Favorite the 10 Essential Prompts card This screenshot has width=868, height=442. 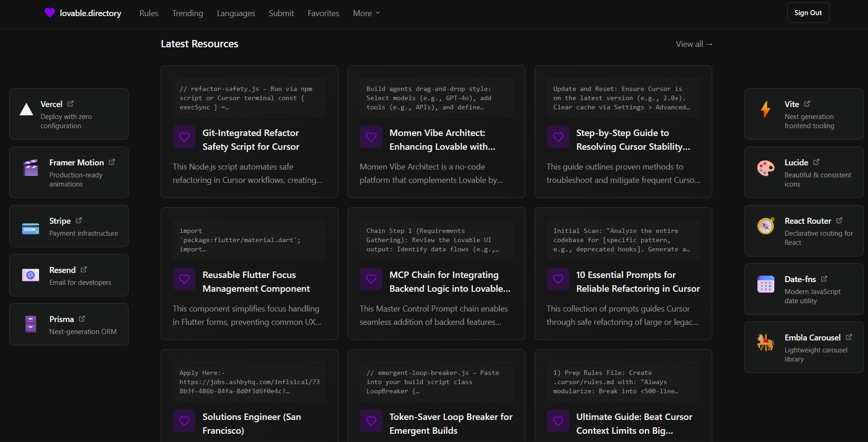coord(558,279)
